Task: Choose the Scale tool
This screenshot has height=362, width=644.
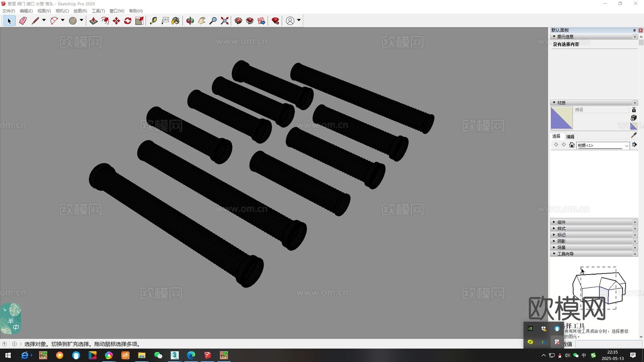Action: pyautogui.click(x=139, y=21)
